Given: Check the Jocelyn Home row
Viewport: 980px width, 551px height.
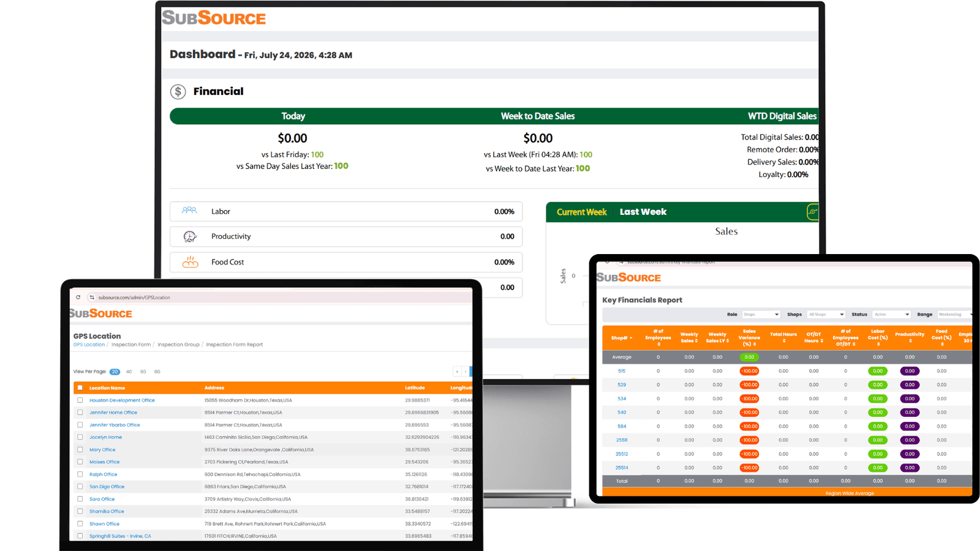Looking at the screenshot, I should pos(80,437).
